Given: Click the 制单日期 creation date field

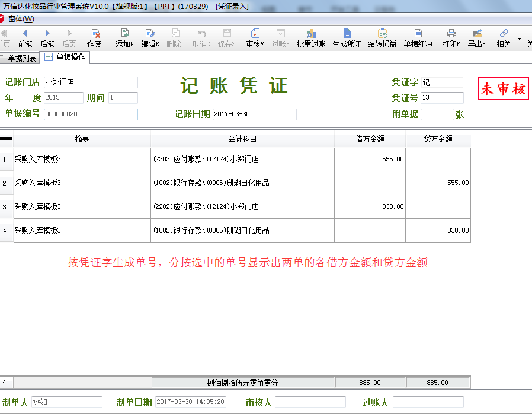Looking at the screenshot, I should pos(191,402).
